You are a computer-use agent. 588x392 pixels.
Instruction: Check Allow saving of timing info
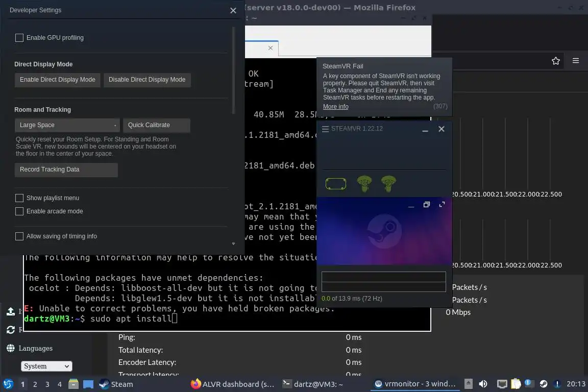19,236
